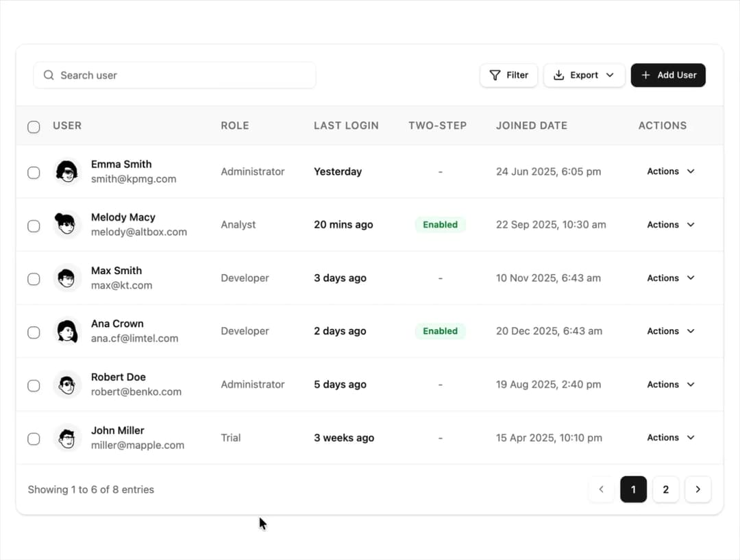Open Actions dropdown for Max Smith
Viewport: 740px width, 560px height.
point(671,278)
